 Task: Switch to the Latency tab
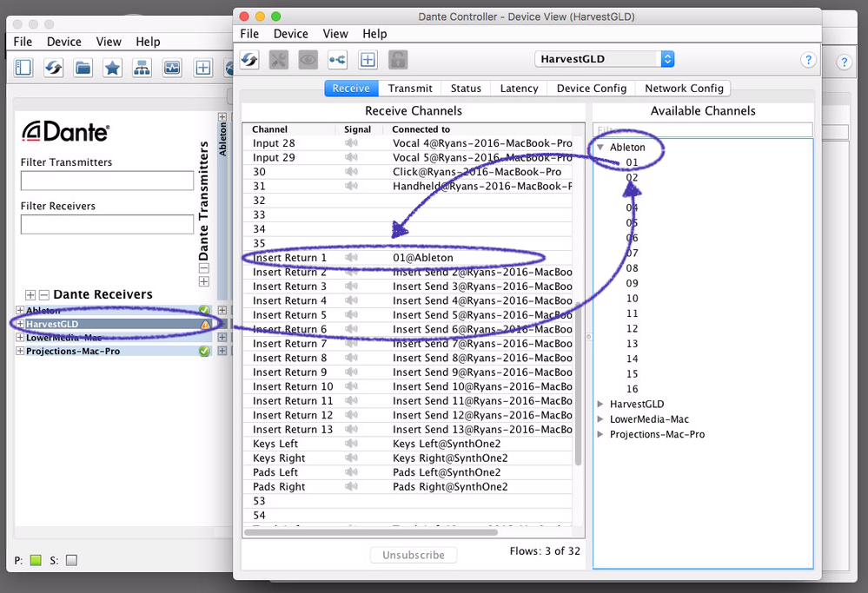point(519,89)
